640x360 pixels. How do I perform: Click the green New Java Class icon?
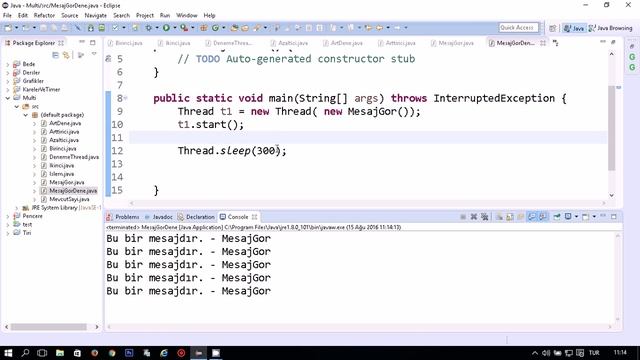click(x=215, y=28)
